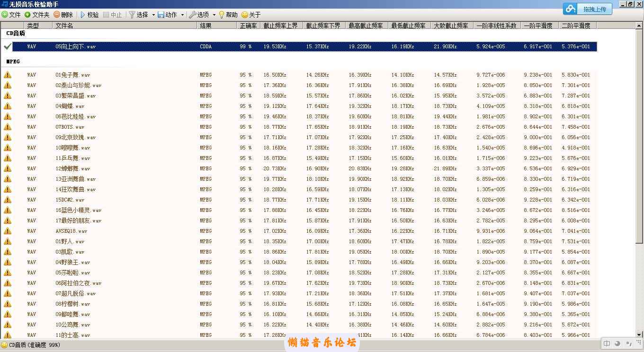Click warning icon for 04野狼王.wav

tap(7, 262)
